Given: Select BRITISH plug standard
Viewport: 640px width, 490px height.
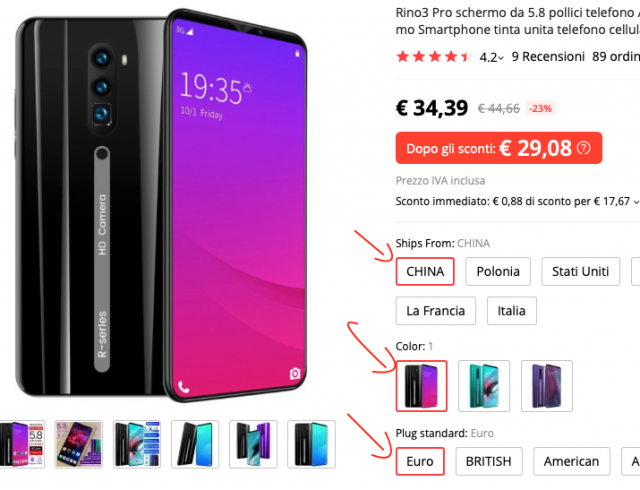Looking at the screenshot, I should tap(489, 461).
